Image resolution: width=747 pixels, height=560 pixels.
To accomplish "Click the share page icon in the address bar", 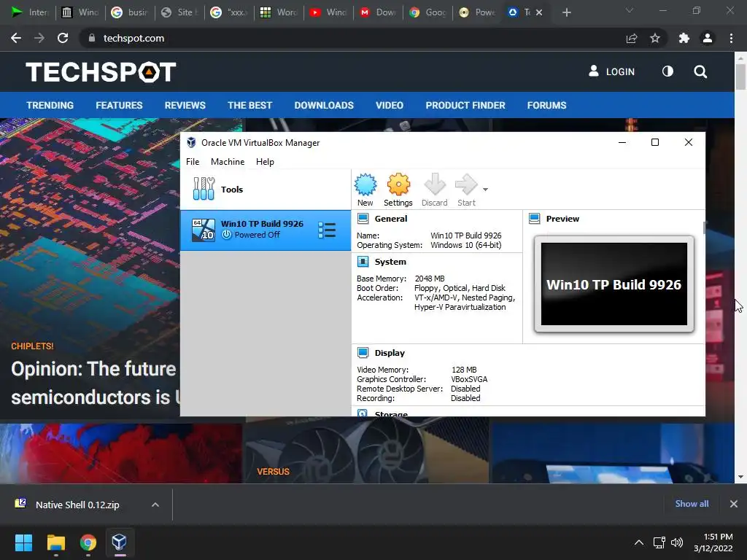I will tap(632, 38).
